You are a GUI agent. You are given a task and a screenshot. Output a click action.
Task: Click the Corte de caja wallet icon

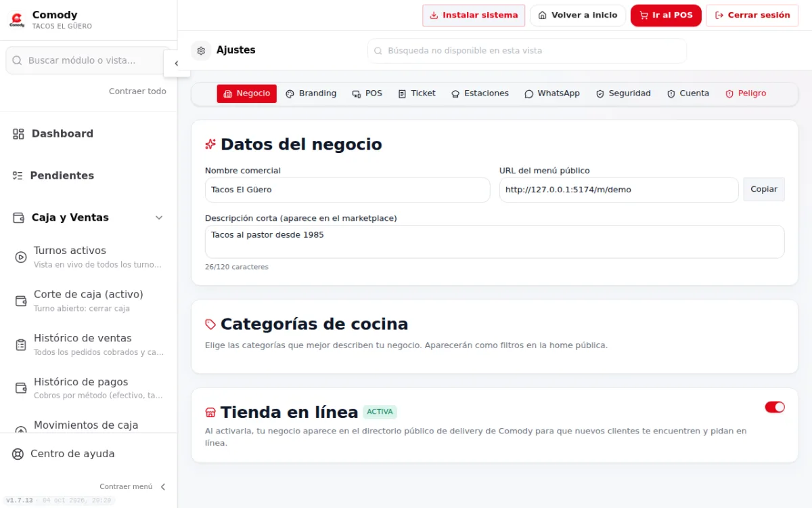coord(21,301)
